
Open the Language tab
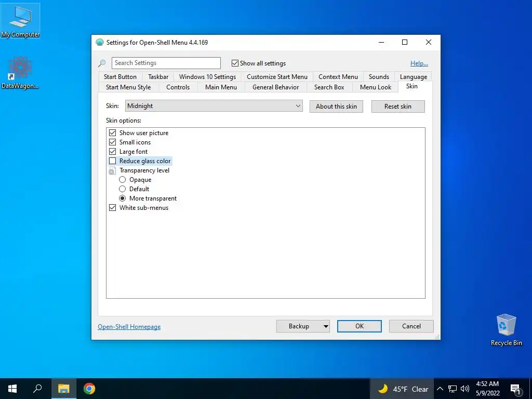click(x=413, y=77)
